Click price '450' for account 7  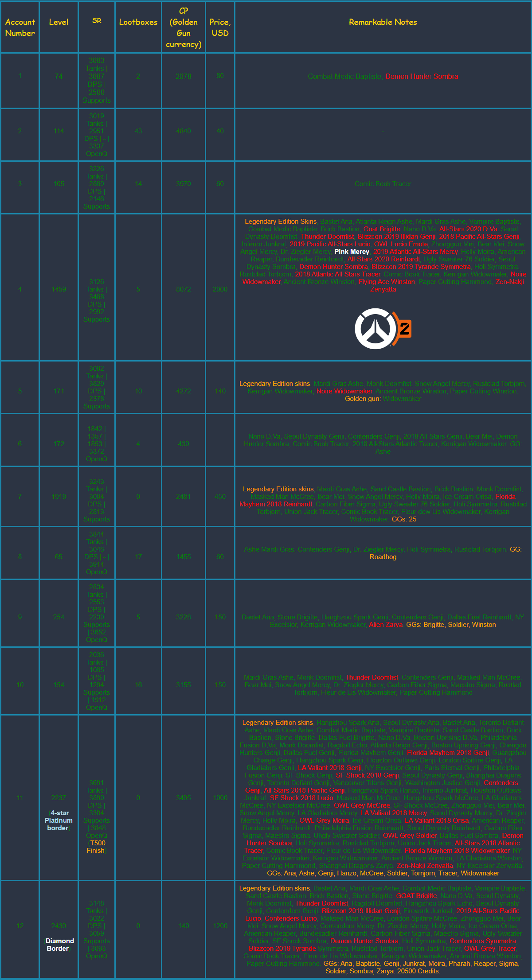click(x=220, y=497)
